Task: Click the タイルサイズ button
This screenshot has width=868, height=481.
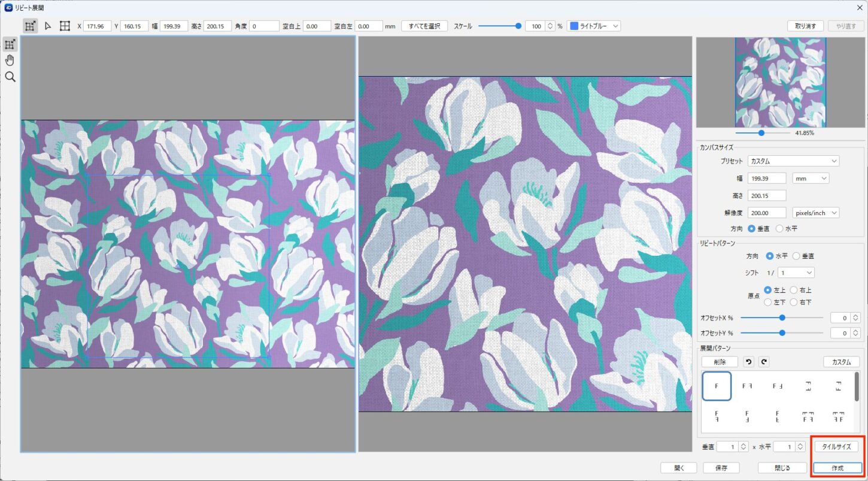Action: 836,447
